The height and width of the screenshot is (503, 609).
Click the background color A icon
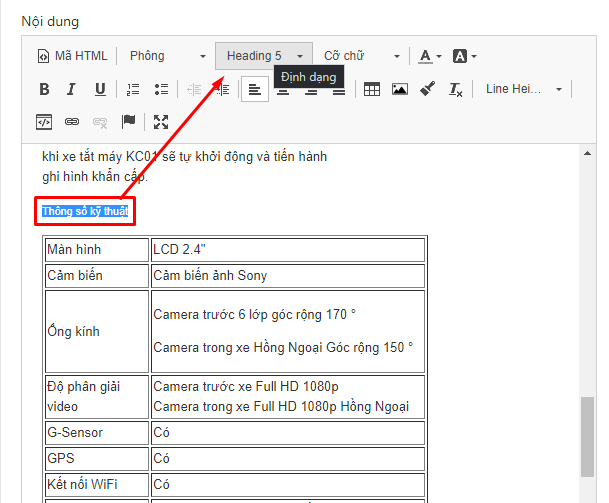tap(460, 56)
